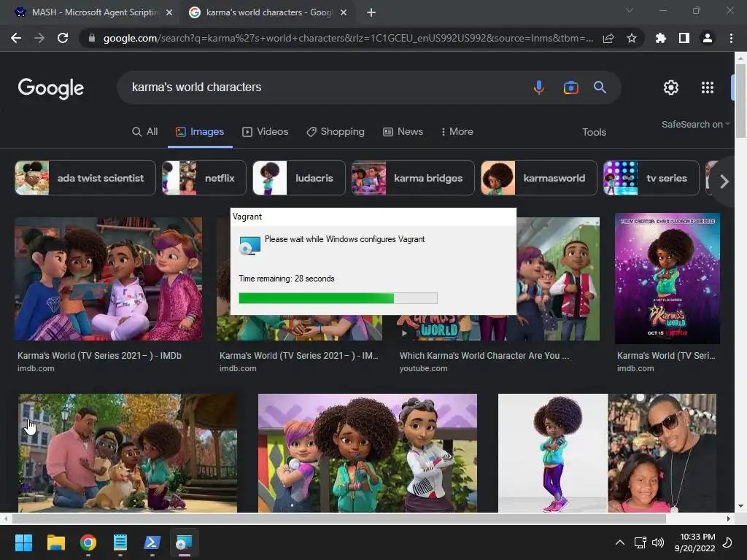Filter by ludacris chip

pos(298,178)
